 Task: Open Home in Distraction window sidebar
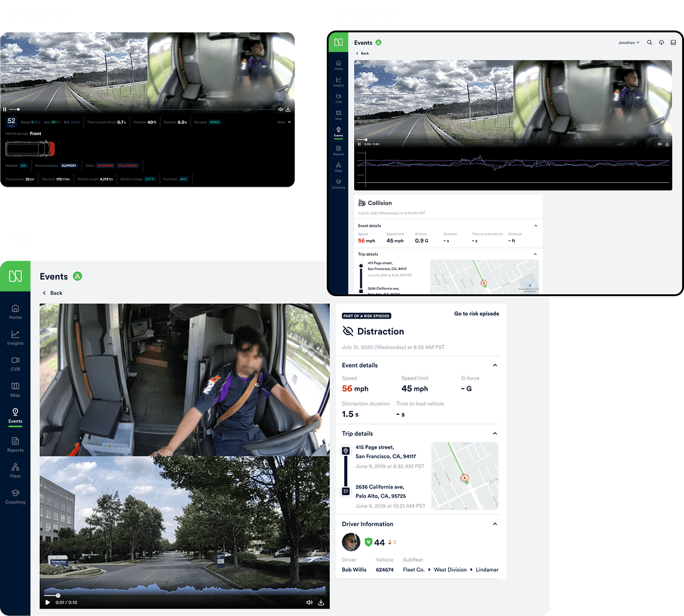[16, 312]
